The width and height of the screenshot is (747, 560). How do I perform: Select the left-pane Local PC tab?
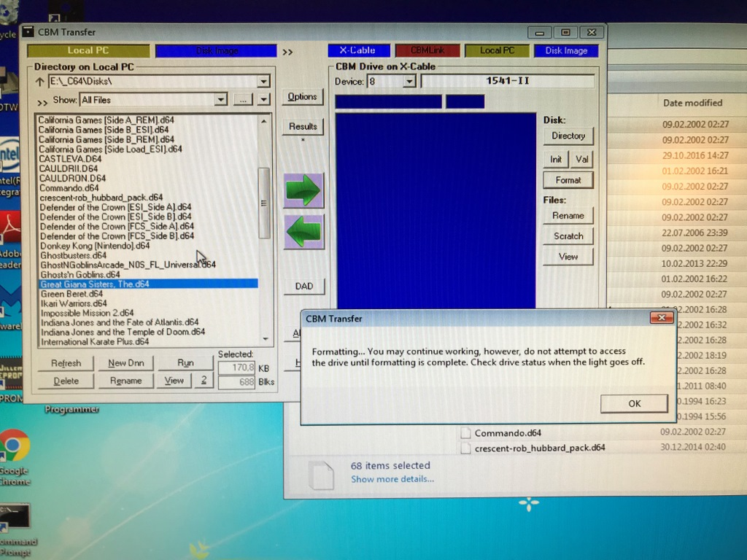(88, 50)
